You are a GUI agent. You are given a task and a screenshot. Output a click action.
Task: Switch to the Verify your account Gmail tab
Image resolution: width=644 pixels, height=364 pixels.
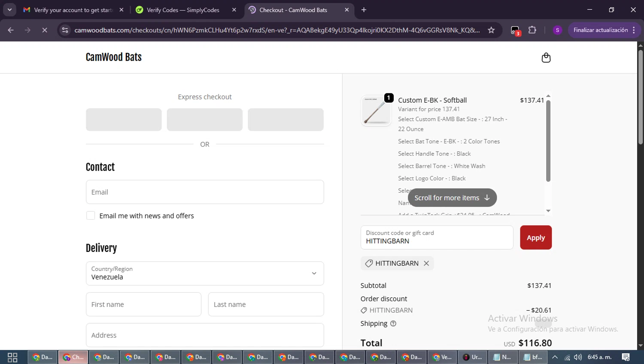(73, 10)
